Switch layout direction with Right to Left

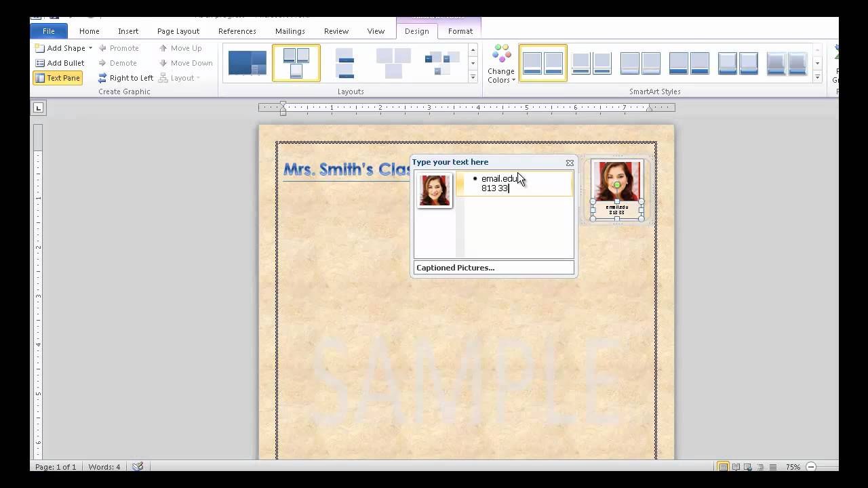point(125,78)
